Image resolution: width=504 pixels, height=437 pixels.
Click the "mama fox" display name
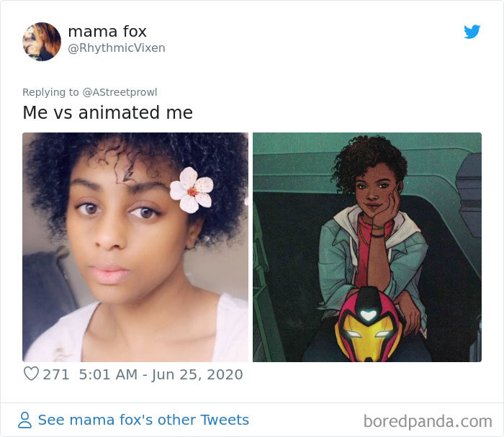tap(107, 31)
